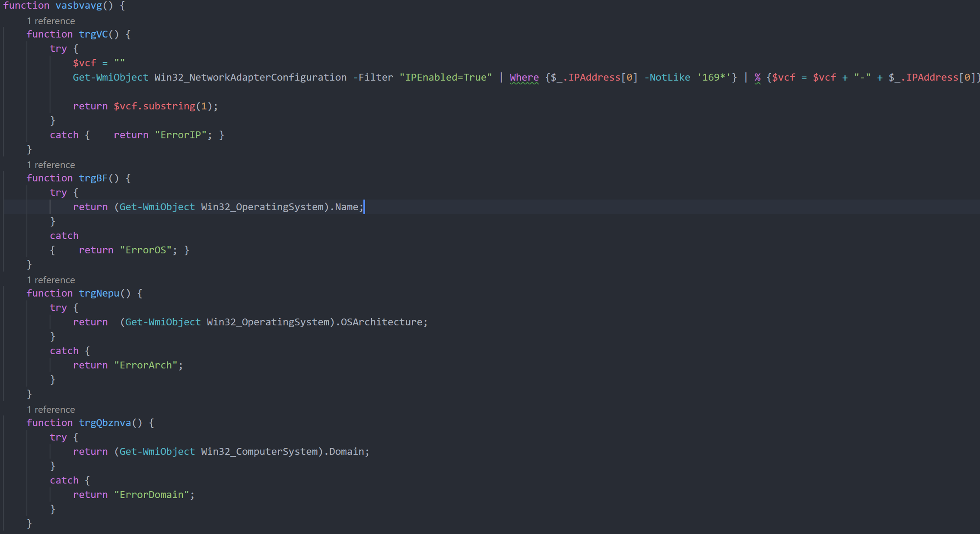
Task: Click the "ErrorIP" string
Action: pyautogui.click(x=181, y=135)
